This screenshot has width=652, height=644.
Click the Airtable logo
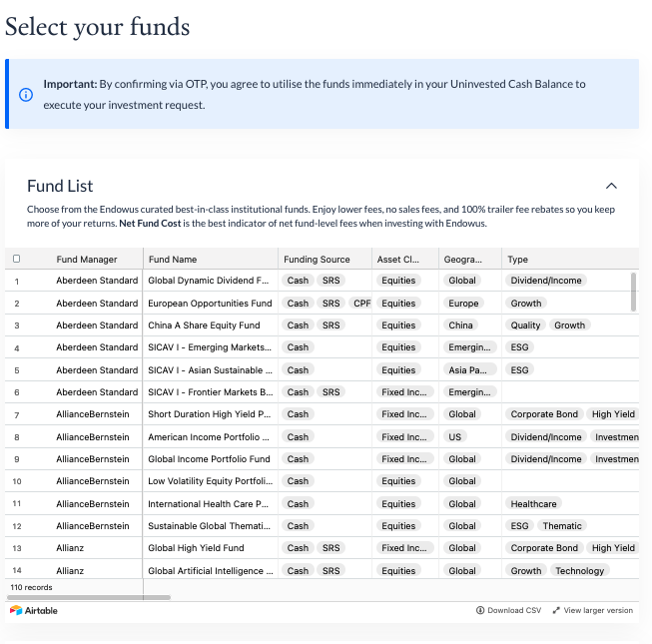point(34,610)
